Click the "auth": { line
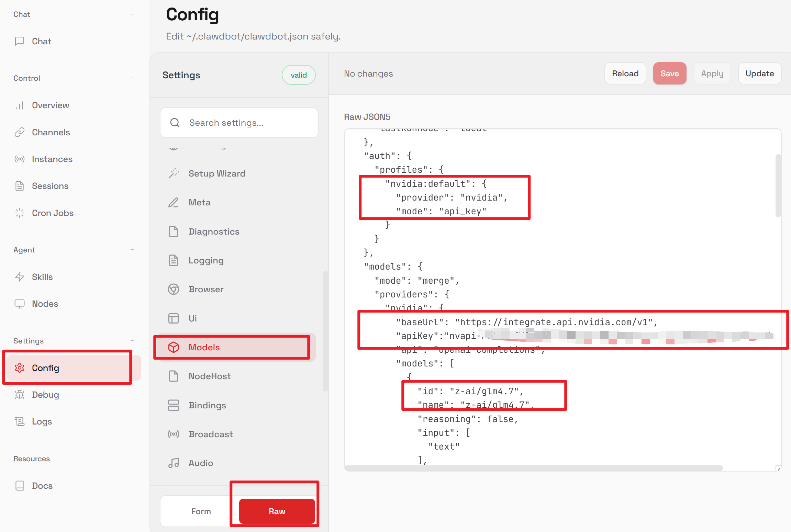 tap(388, 156)
